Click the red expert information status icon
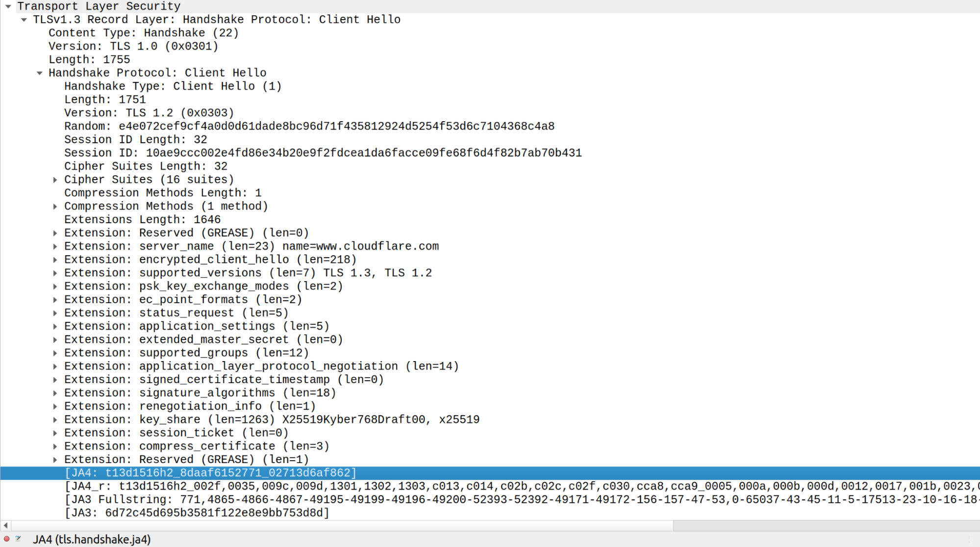This screenshot has height=547, width=980. pyautogui.click(x=6, y=539)
